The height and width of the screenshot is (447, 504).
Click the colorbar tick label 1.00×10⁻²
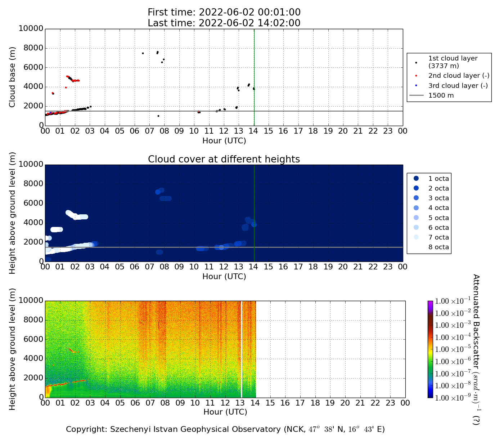453,313
